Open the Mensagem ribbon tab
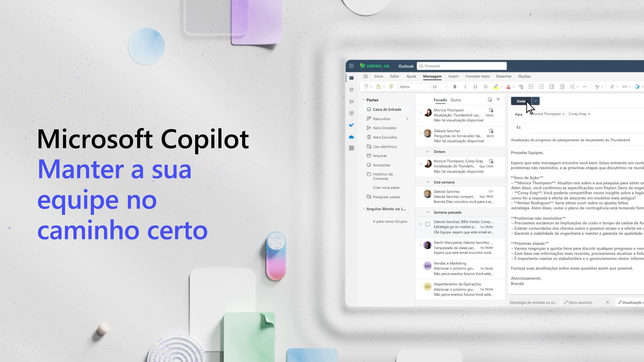The image size is (644, 362). pos(432,76)
